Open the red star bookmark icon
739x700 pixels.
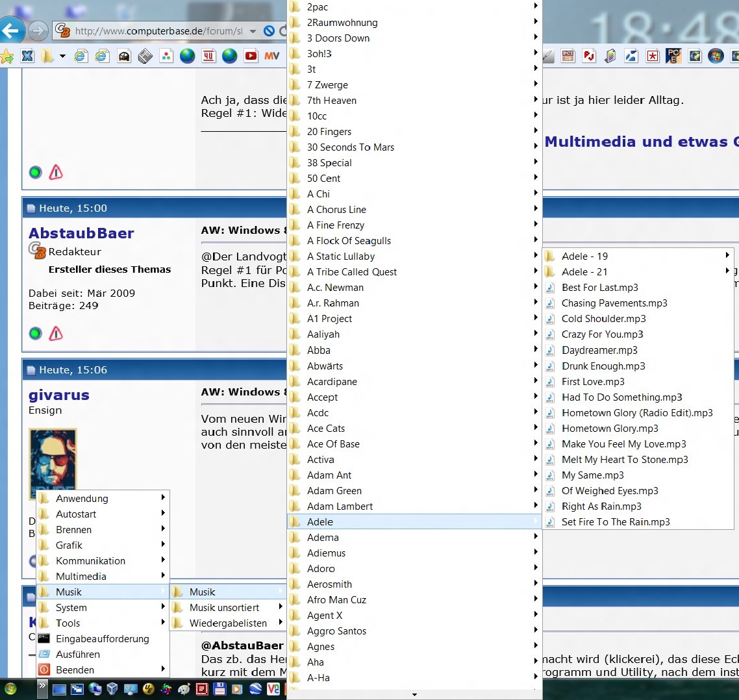pos(652,56)
